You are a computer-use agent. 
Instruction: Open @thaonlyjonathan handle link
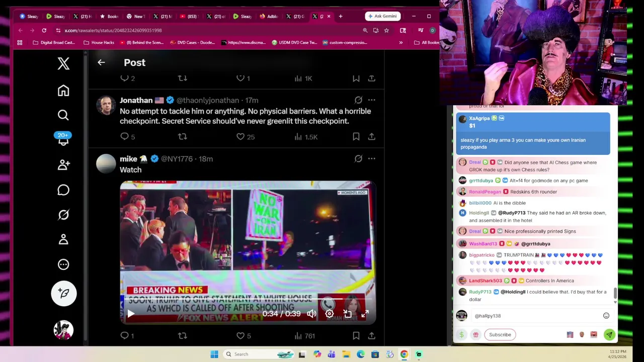pos(208,100)
